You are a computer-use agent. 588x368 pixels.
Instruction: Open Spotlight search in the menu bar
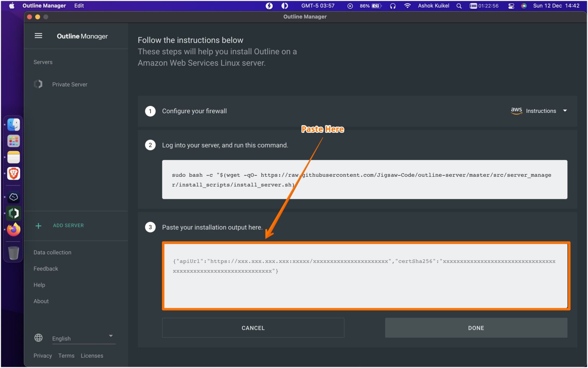click(x=459, y=6)
